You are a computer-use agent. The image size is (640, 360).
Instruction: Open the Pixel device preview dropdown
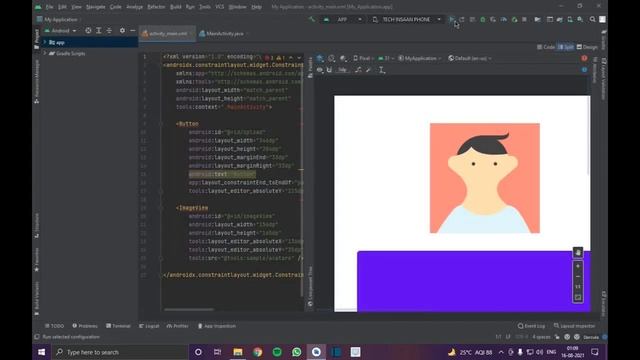(x=363, y=58)
